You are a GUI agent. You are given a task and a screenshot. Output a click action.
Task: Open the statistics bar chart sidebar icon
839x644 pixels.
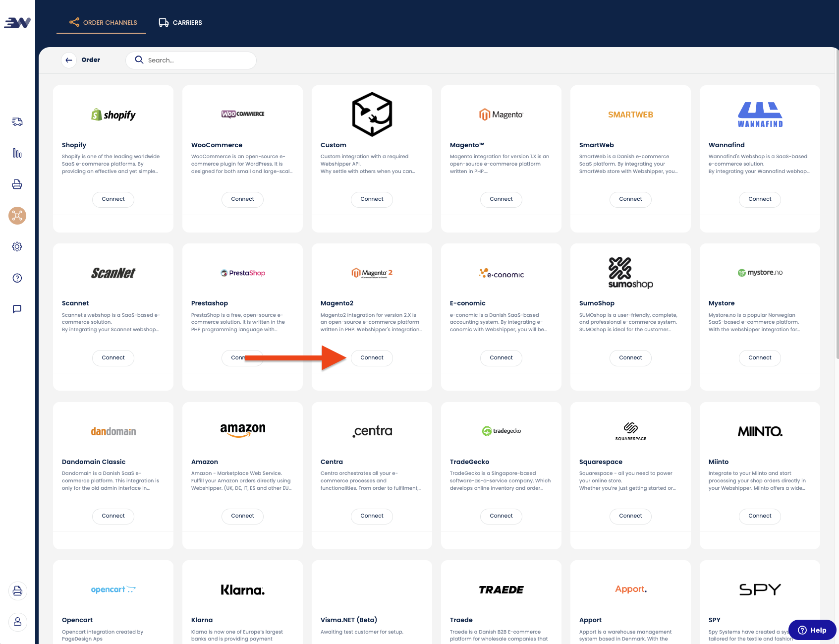(17, 153)
